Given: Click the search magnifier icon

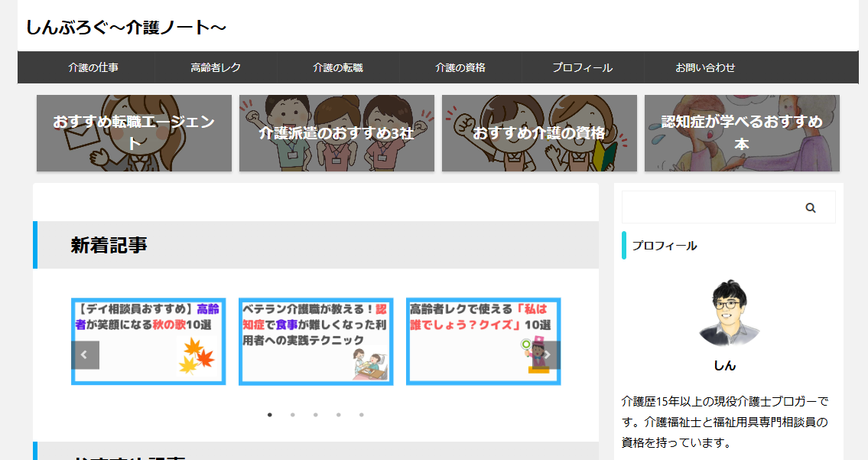Looking at the screenshot, I should [x=811, y=207].
